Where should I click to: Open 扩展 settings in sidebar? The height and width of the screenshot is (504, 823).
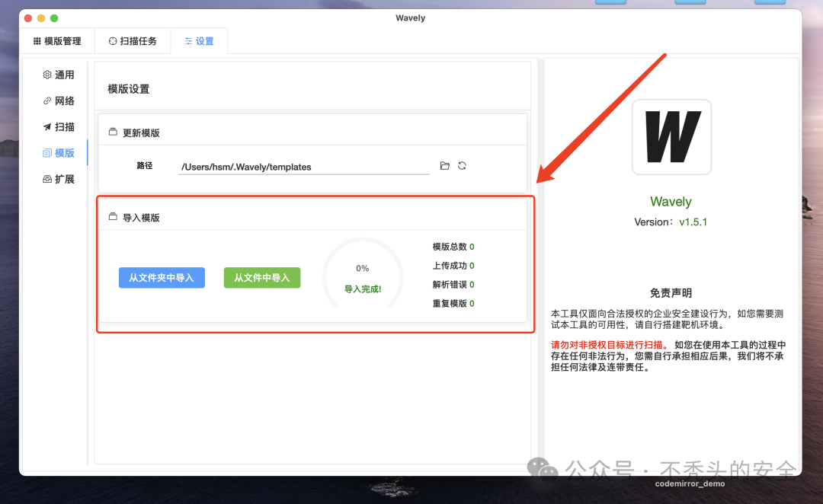click(58, 180)
